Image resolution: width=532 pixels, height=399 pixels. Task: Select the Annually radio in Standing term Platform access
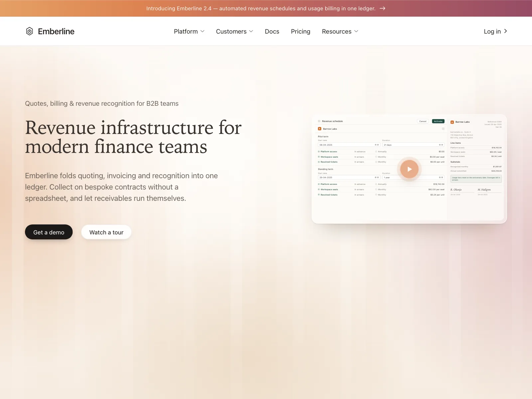click(x=376, y=184)
